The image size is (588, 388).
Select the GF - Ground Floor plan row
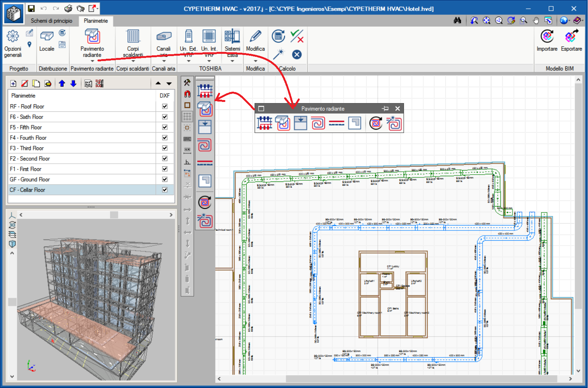coord(91,179)
